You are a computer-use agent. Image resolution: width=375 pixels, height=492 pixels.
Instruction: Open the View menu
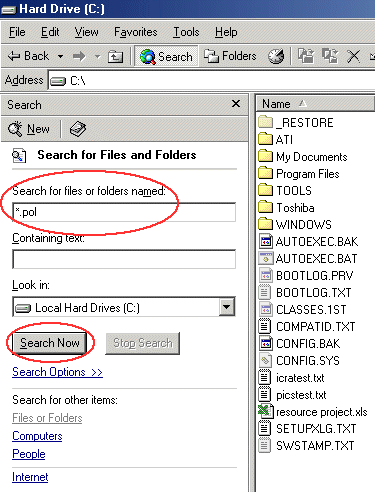point(87,32)
